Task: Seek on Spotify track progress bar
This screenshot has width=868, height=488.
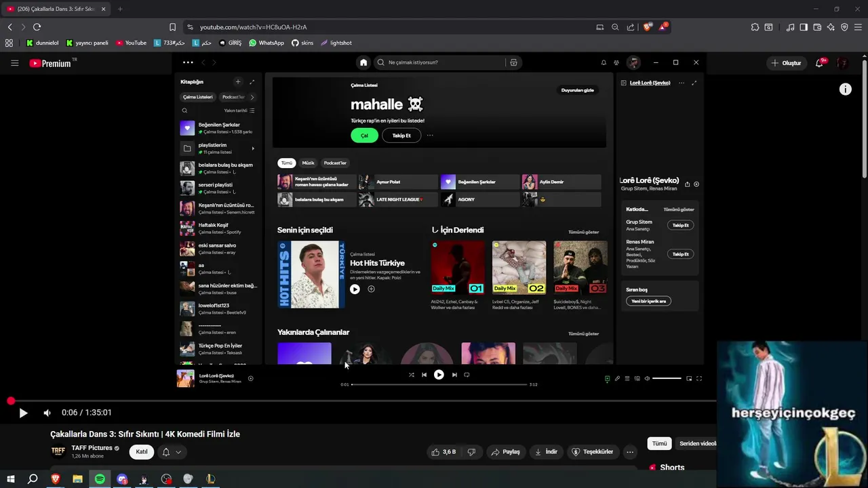Action: [x=439, y=384]
